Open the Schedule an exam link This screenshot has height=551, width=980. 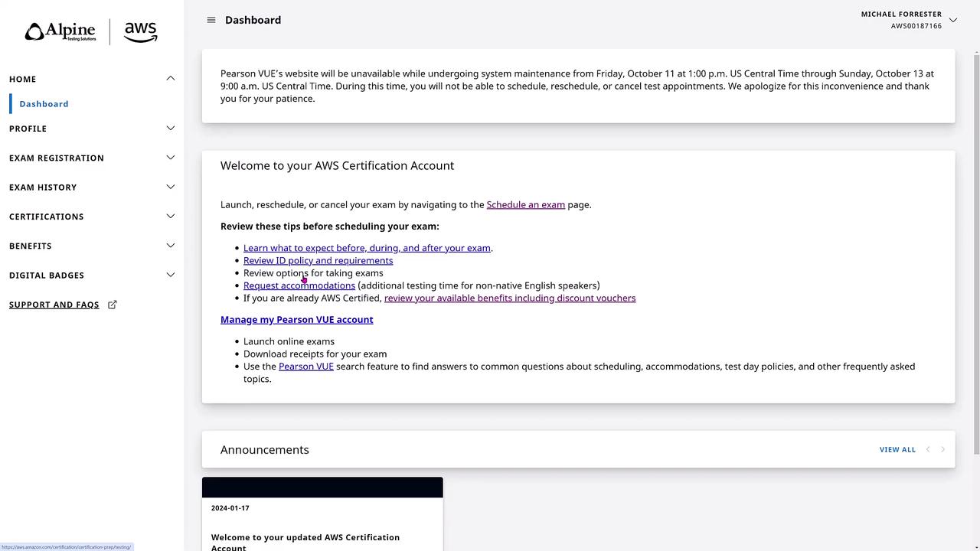coord(525,205)
